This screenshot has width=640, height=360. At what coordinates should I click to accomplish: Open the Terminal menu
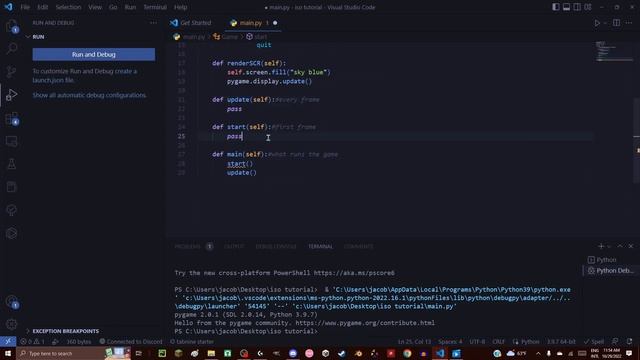155,7
